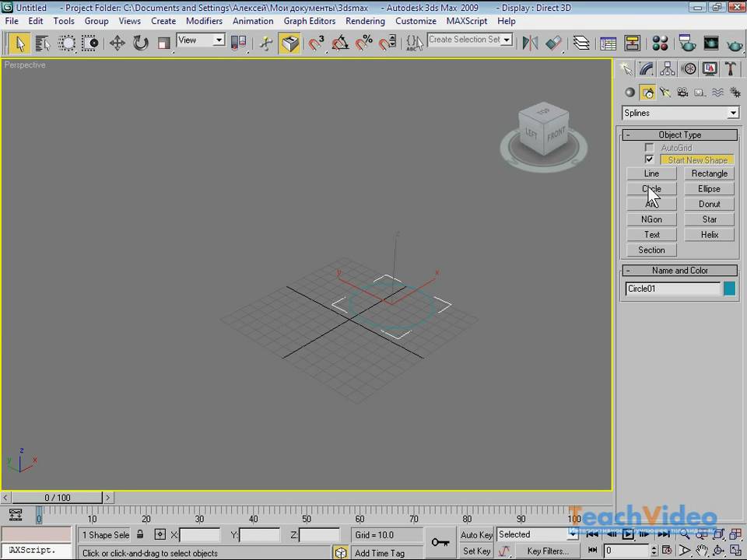Toggle Angle Snap icon

point(340,44)
